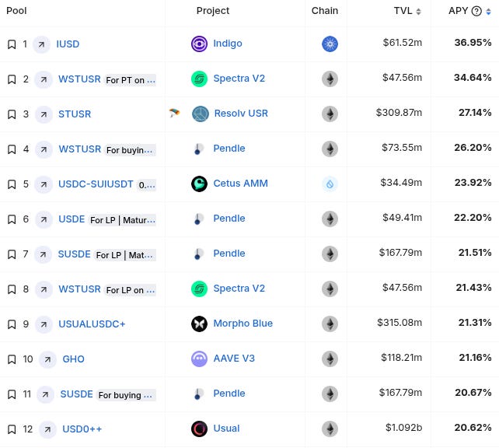The height and width of the screenshot is (448, 499).
Task: Click the Cetus AMM project logo
Action: [x=199, y=184]
